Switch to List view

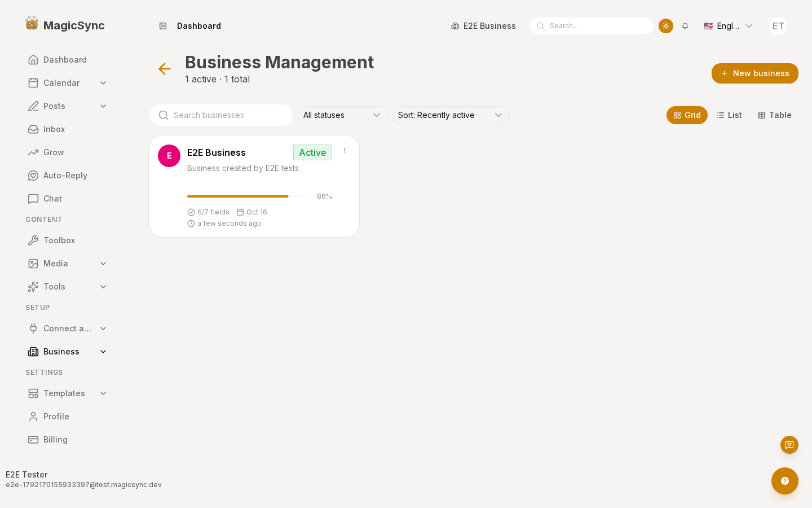(x=729, y=115)
